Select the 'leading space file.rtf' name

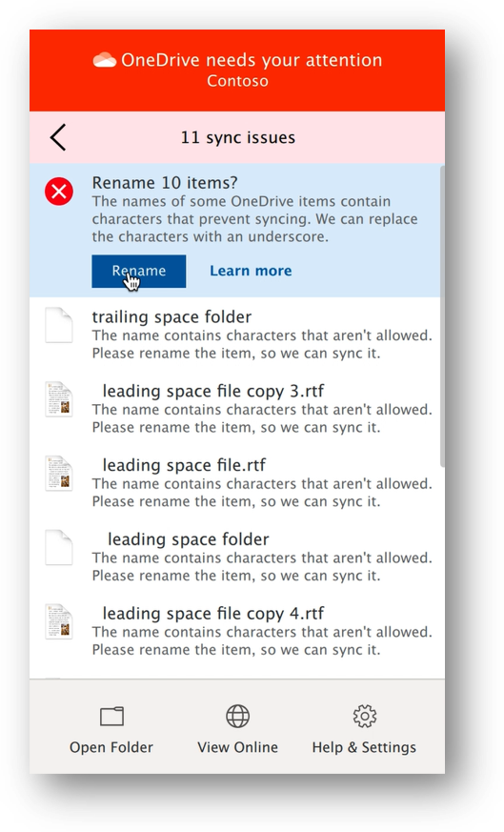(184, 465)
